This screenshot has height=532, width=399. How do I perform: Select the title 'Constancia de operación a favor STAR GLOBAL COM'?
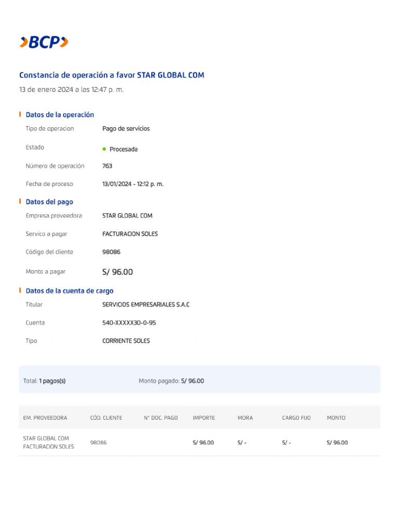coord(112,75)
